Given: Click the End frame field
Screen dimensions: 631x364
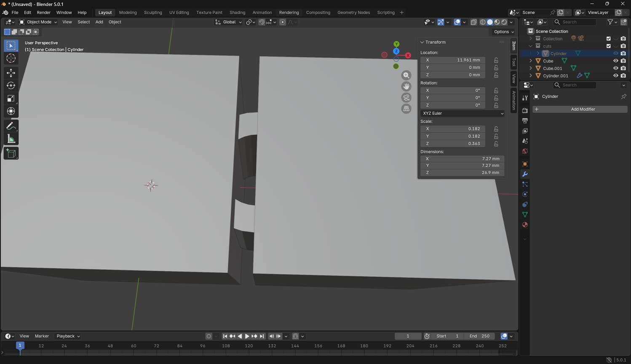Looking at the screenshot, I should [480, 336].
